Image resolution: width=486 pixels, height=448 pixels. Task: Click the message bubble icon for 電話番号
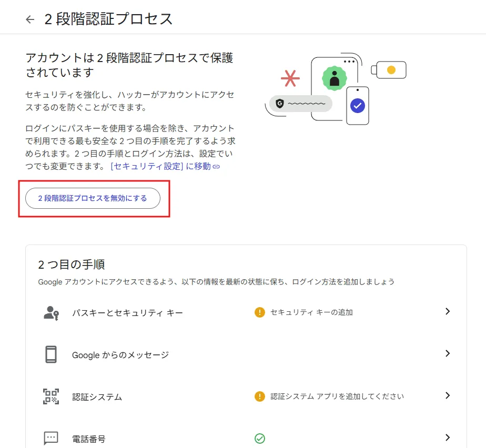pos(51,438)
